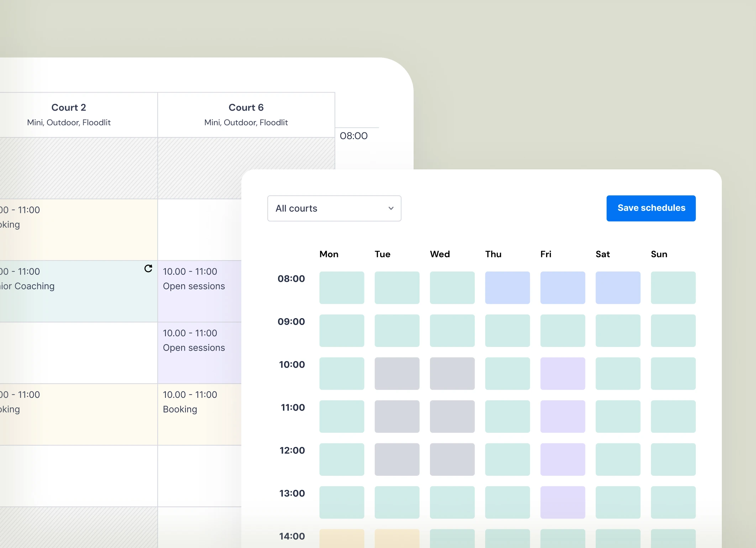This screenshot has width=756, height=548.
Task: Click the 08:00 time label in the weekly grid
Action: coord(291,279)
